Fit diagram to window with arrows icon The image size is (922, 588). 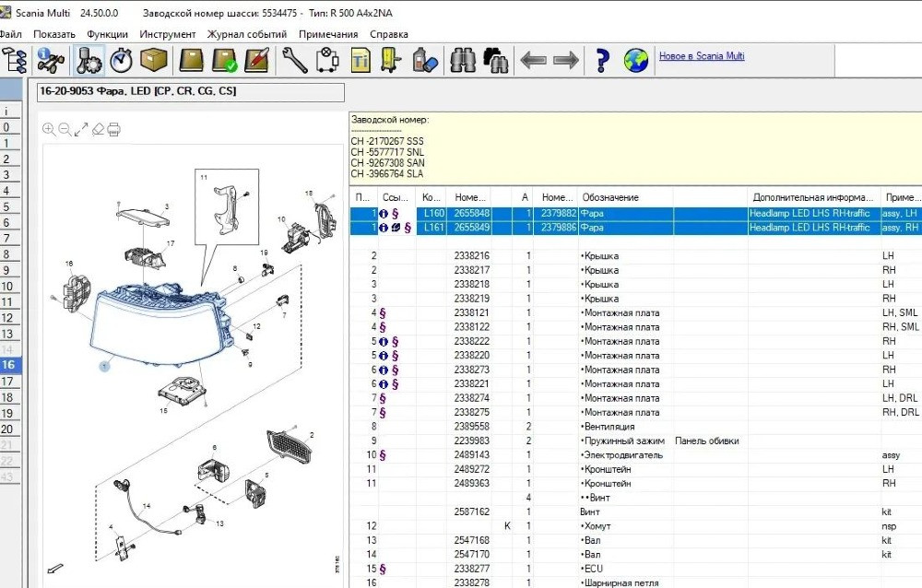[81, 129]
